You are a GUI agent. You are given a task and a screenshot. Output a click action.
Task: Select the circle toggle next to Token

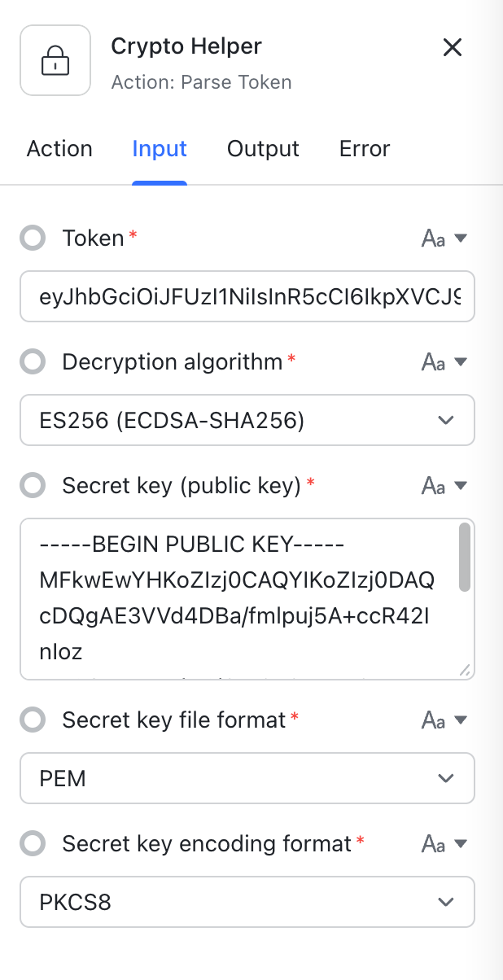tap(32, 238)
